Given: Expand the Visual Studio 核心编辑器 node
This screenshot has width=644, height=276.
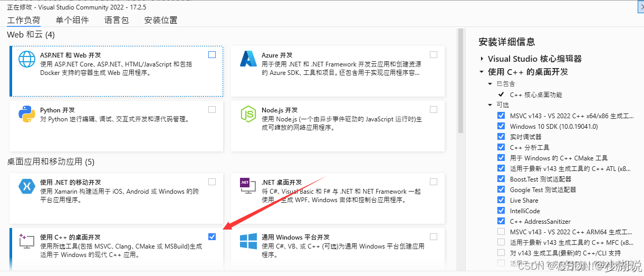Looking at the screenshot, I should coord(482,59).
